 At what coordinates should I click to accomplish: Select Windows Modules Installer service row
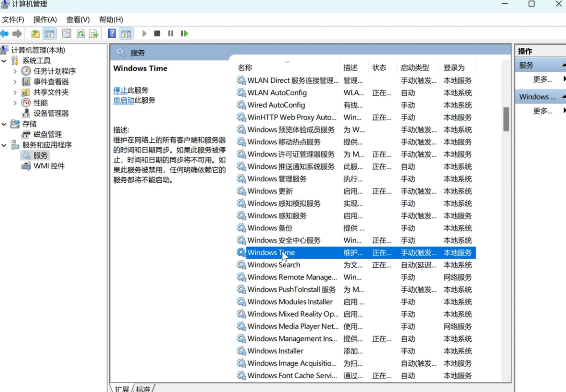pos(356,302)
